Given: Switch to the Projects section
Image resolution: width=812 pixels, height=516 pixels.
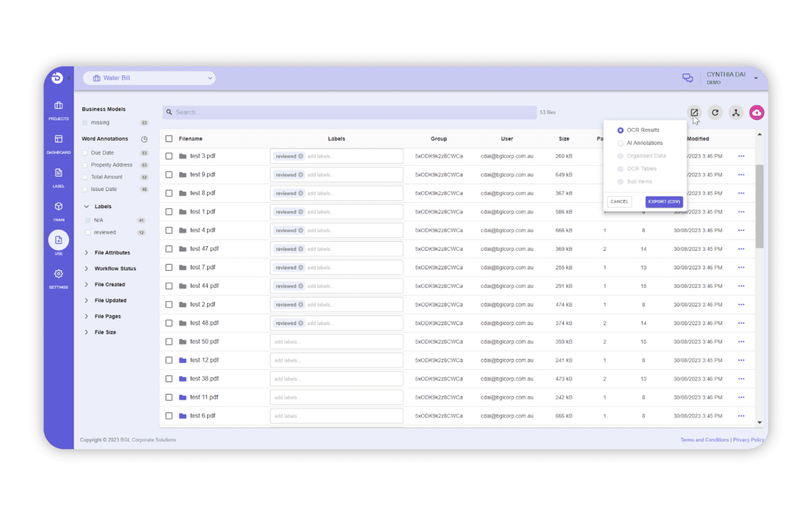Looking at the screenshot, I should click(x=58, y=110).
